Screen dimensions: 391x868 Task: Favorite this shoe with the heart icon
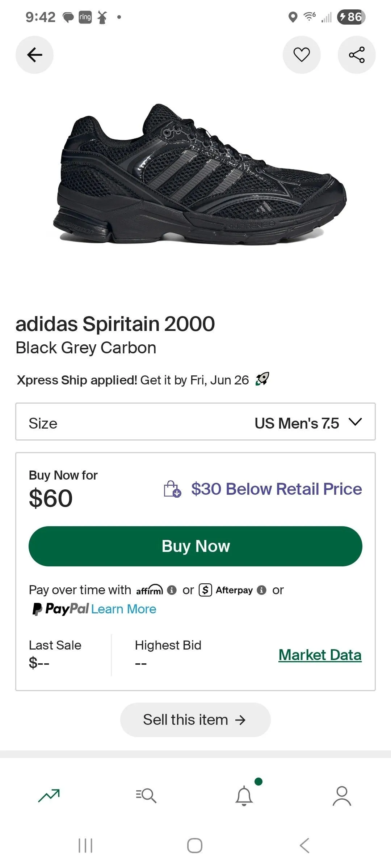pos(302,55)
